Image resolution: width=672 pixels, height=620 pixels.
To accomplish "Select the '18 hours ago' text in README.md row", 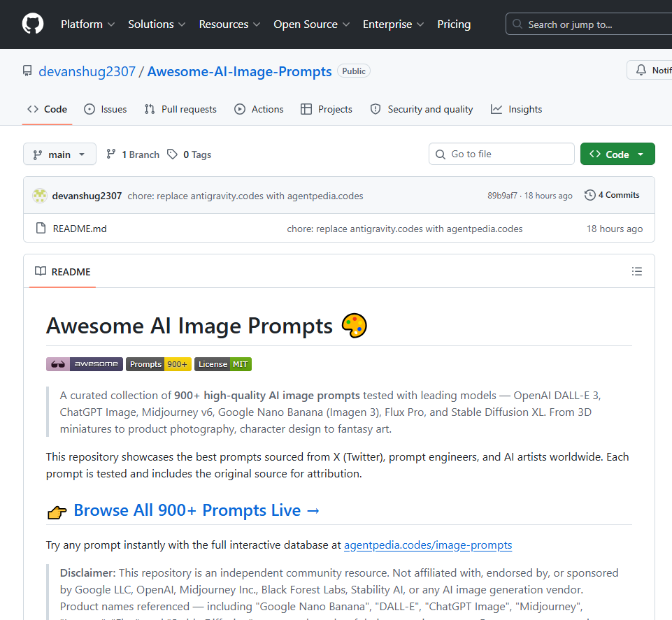I will coord(615,229).
